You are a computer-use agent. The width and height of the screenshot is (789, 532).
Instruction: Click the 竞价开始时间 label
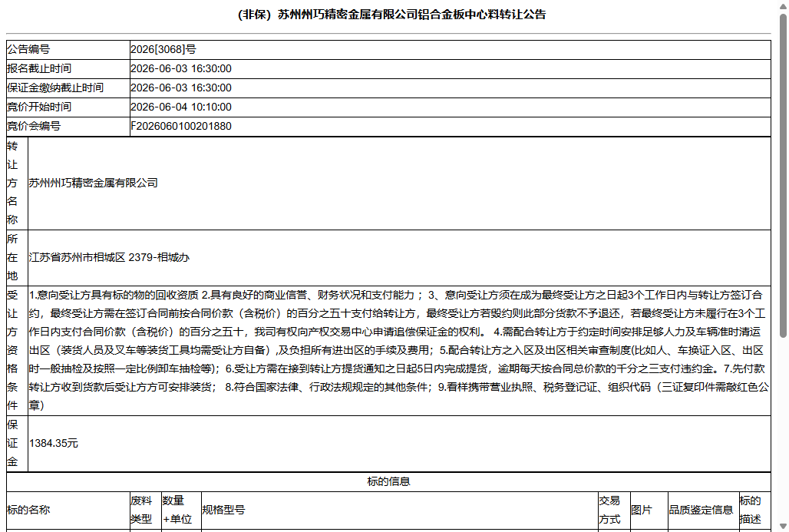(x=39, y=107)
